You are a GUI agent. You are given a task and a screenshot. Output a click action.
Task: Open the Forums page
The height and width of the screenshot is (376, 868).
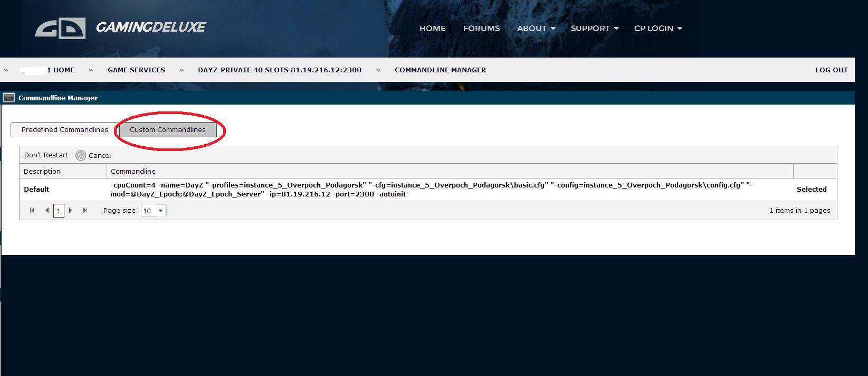[x=481, y=29]
